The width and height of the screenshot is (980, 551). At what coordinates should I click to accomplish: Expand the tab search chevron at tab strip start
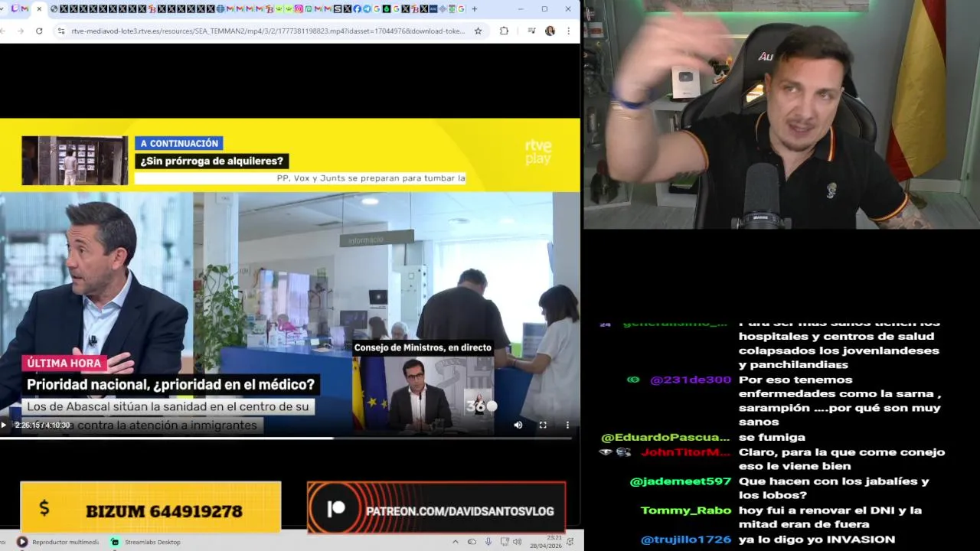2,8
